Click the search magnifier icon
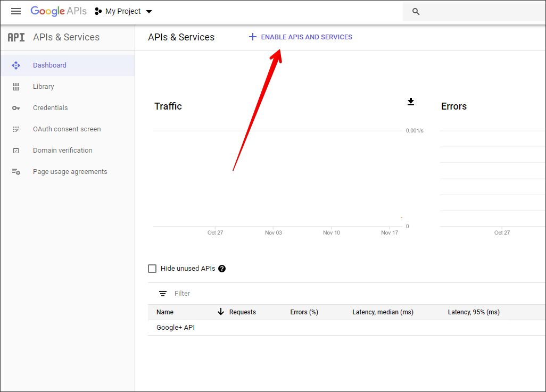 pyautogui.click(x=416, y=12)
